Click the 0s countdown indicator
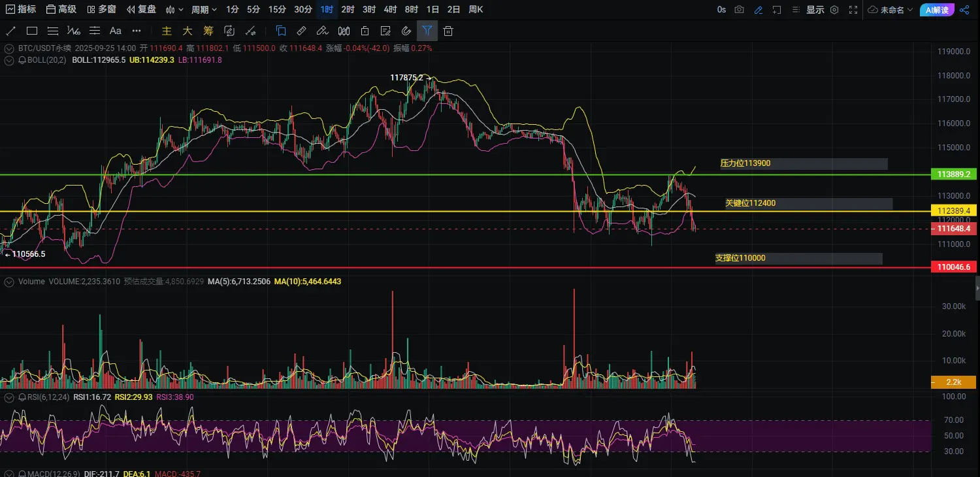The height and width of the screenshot is (477, 980). pos(721,9)
